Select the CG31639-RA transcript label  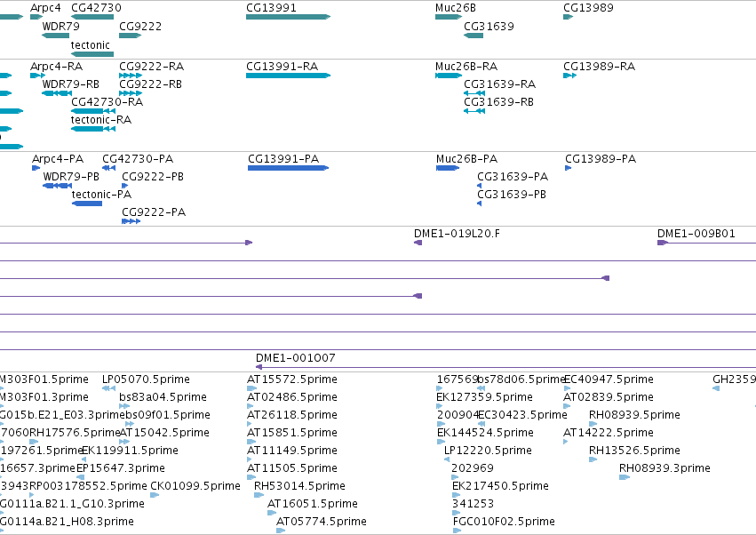tap(499, 84)
